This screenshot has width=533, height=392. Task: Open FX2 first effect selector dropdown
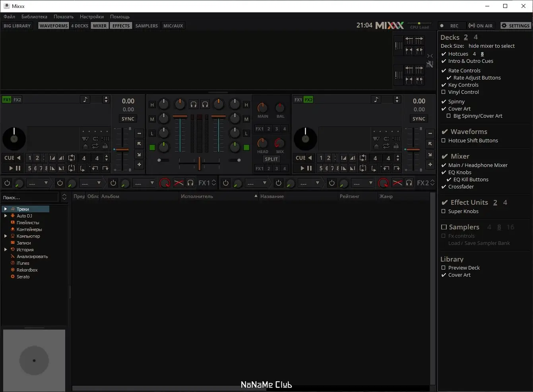click(x=257, y=183)
